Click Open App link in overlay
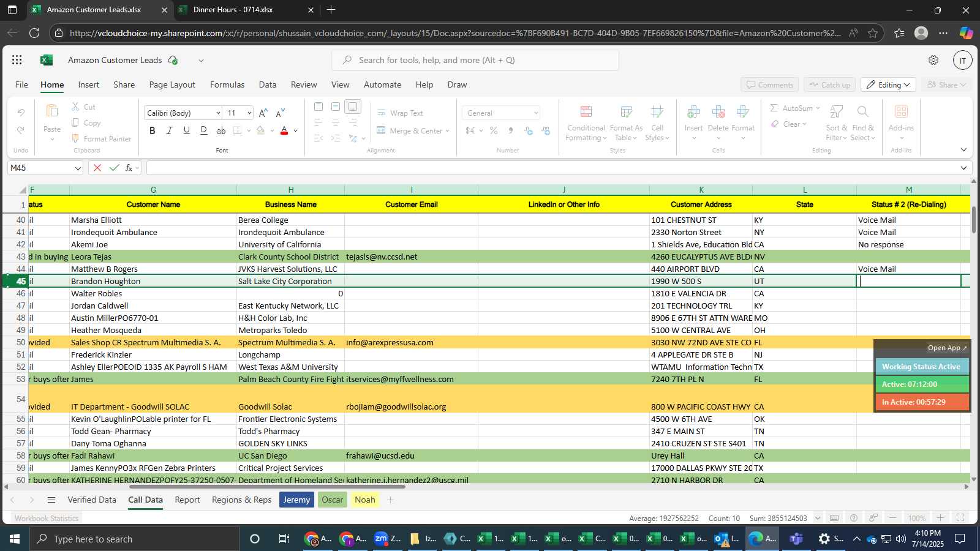 click(947, 348)
